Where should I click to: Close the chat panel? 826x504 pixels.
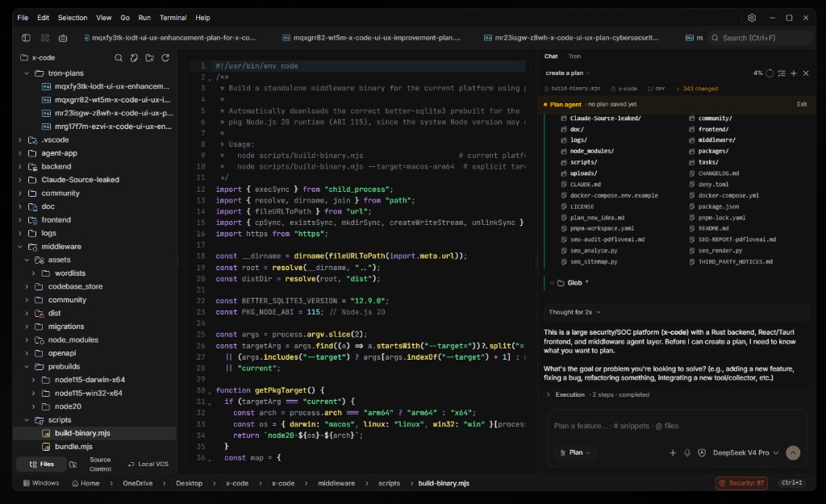click(806, 73)
